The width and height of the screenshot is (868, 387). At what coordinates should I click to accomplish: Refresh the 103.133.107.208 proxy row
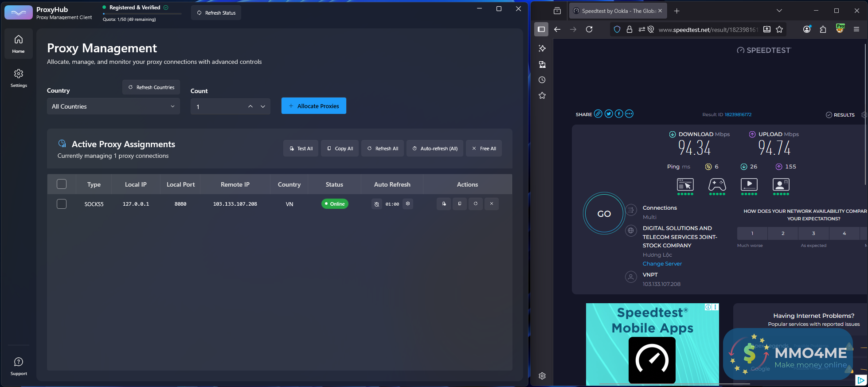pyautogui.click(x=476, y=204)
